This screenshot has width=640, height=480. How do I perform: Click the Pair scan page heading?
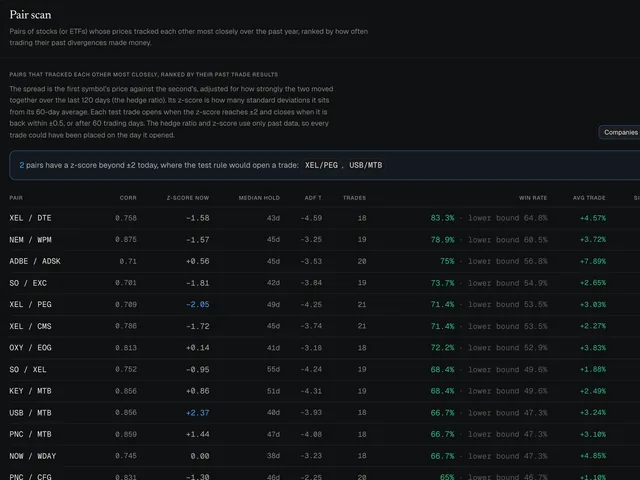click(x=30, y=15)
